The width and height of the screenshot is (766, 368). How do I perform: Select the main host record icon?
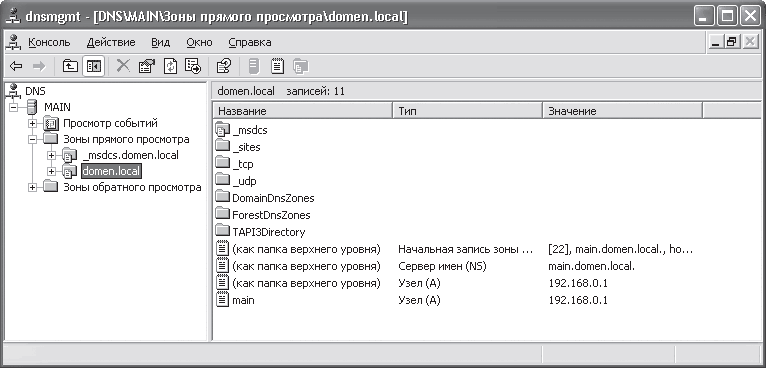[x=223, y=301]
